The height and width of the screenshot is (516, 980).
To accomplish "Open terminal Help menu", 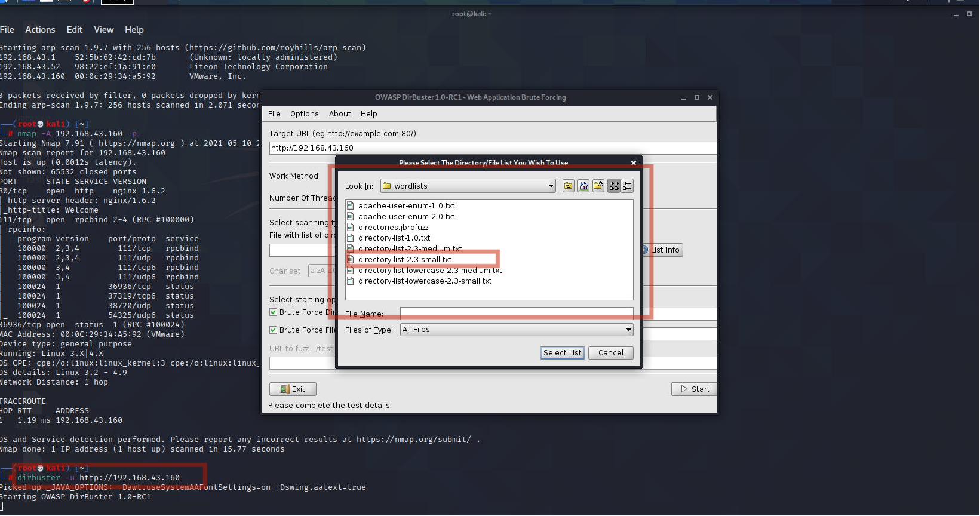I will [x=134, y=30].
